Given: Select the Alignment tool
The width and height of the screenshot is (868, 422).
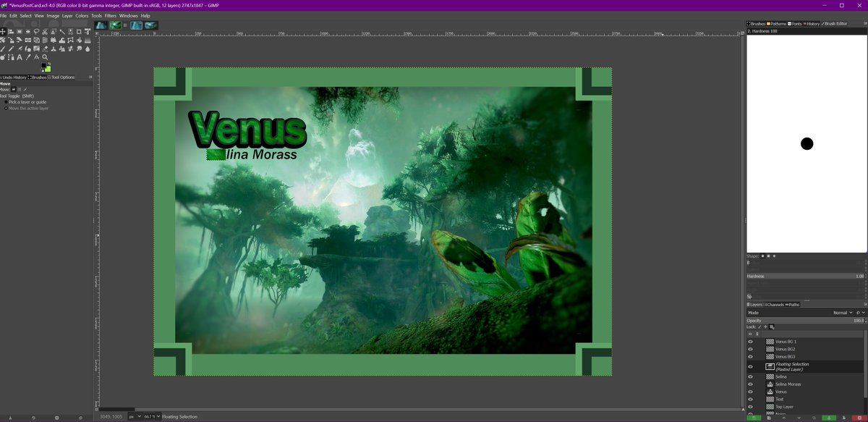Looking at the screenshot, I should tap(11, 32).
